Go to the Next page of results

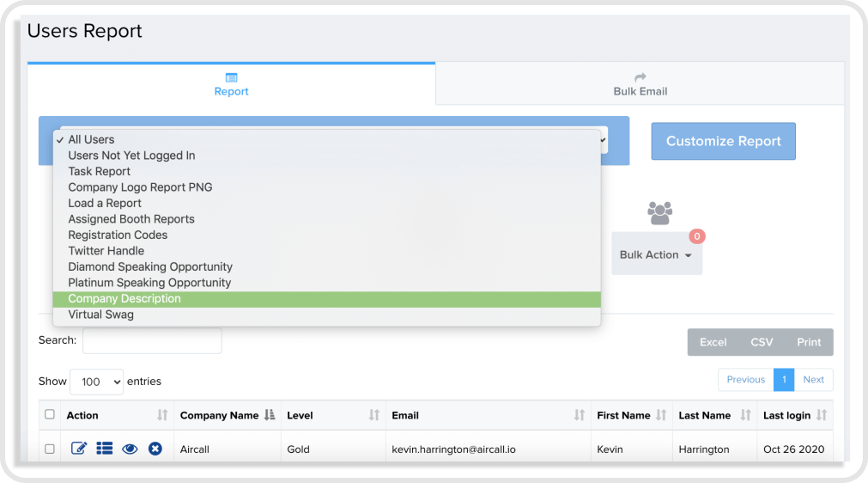point(813,380)
